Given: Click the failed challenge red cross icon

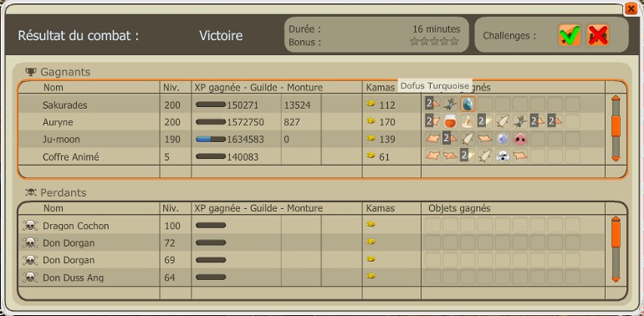Looking at the screenshot, I should (x=598, y=35).
